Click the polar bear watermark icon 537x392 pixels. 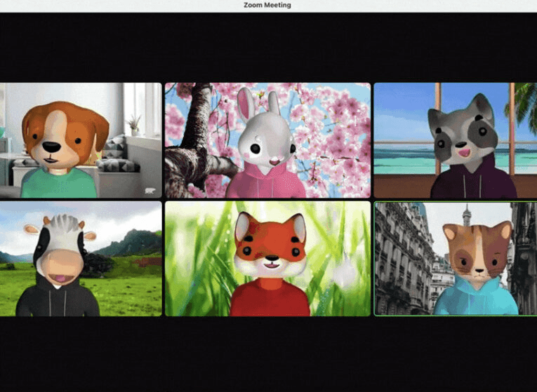pos(150,191)
